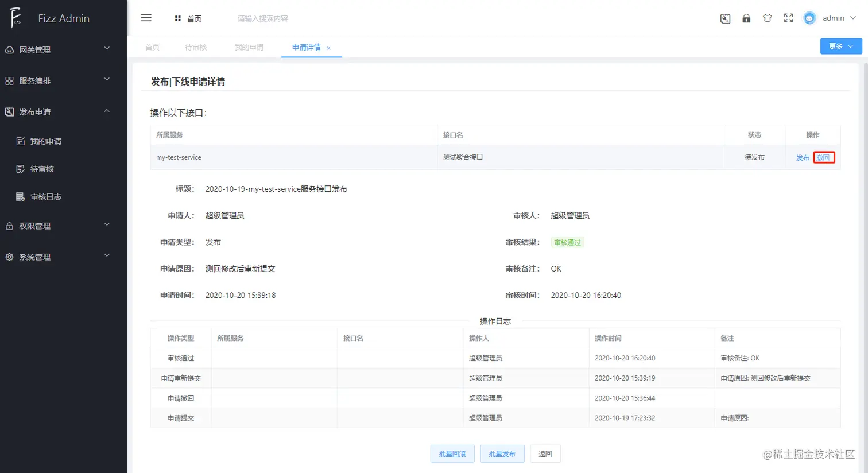Click the 撤回 link for 测试聚合接口

click(x=823, y=157)
